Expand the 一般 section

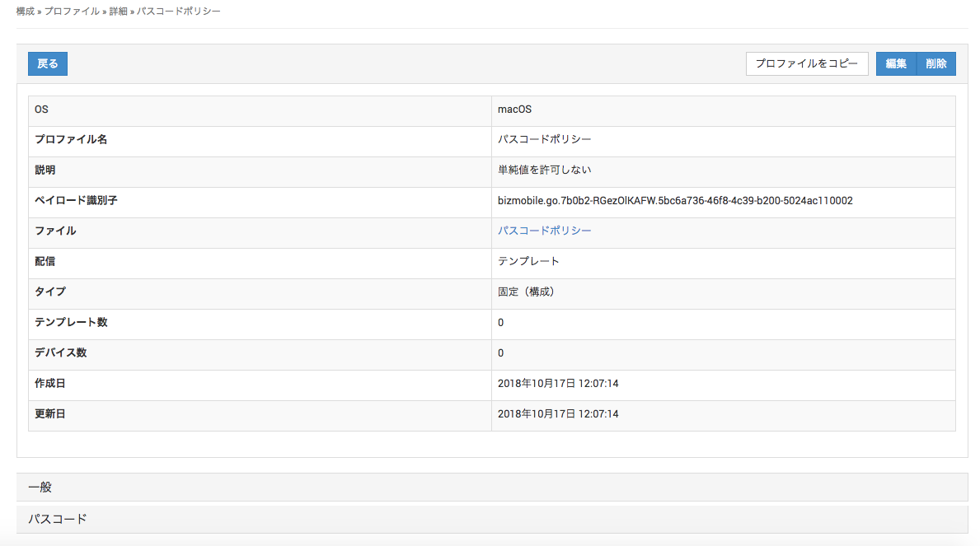pos(40,488)
